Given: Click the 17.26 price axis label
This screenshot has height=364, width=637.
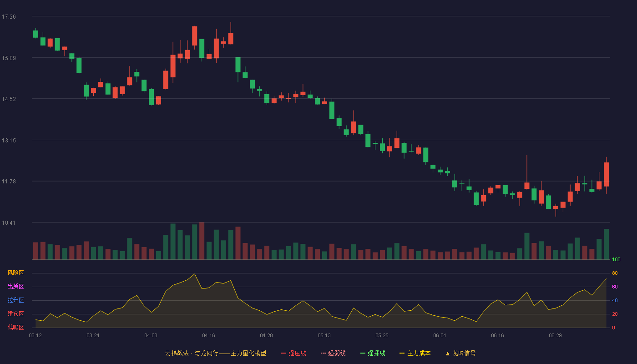Looking at the screenshot, I should pyautogui.click(x=9, y=17).
